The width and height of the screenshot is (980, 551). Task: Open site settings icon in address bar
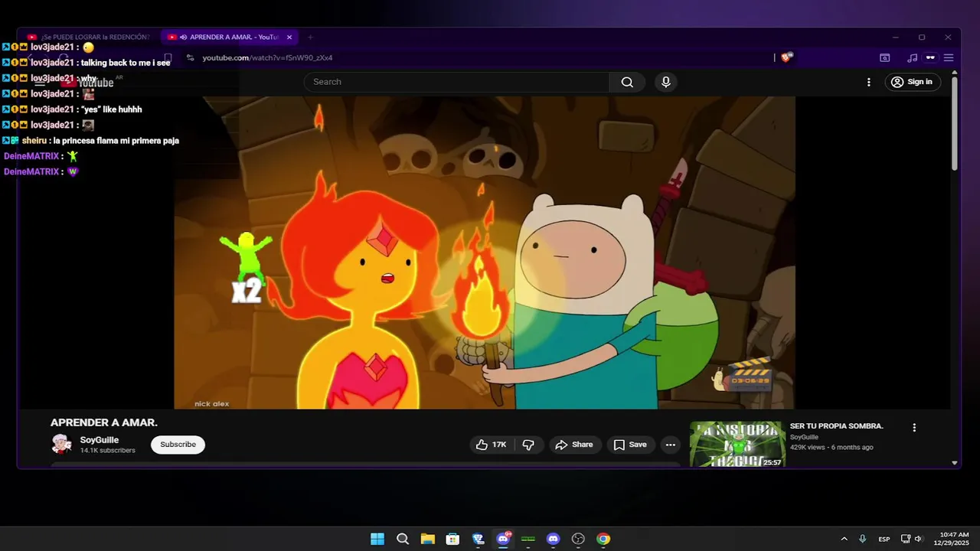click(190, 57)
